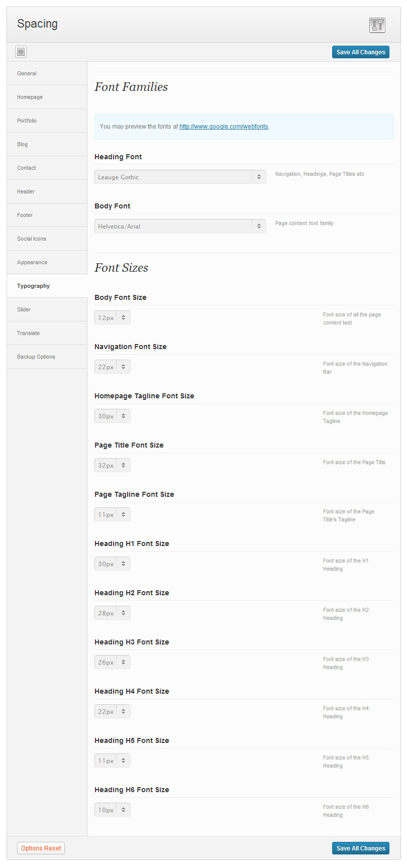Switch to the Appearance tab
The height and width of the screenshot is (868, 407).
pos(47,262)
